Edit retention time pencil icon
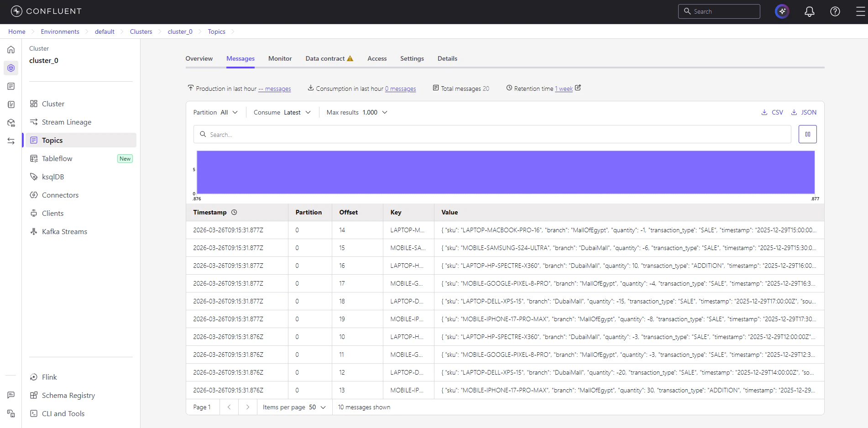This screenshot has width=868, height=428. (x=578, y=88)
